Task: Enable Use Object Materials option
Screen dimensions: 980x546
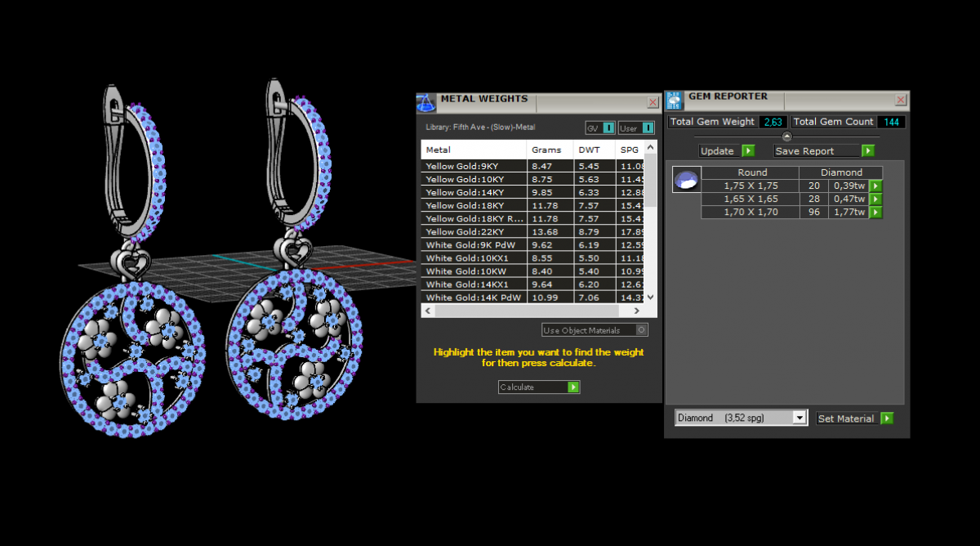Action: click(642, 330)
